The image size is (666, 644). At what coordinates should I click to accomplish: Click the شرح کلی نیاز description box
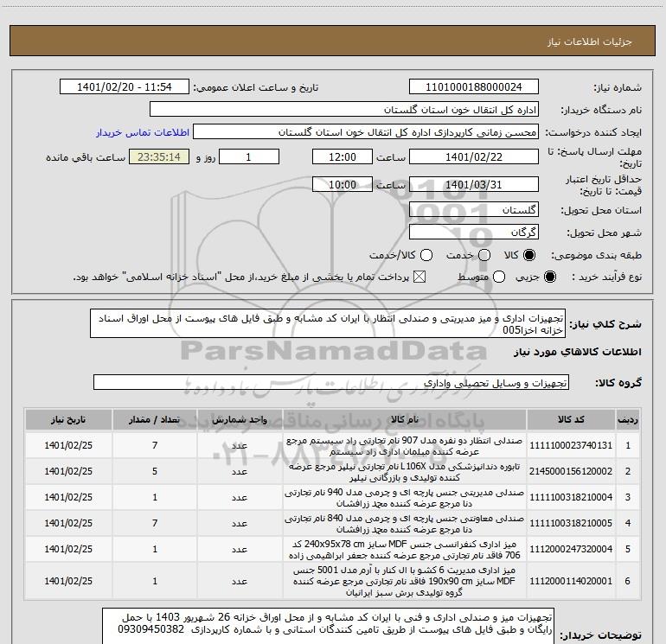click(328, 324)
